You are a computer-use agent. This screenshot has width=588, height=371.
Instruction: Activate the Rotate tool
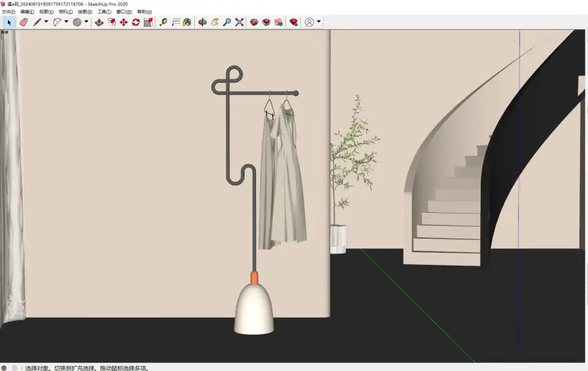(x=136, y=23)
